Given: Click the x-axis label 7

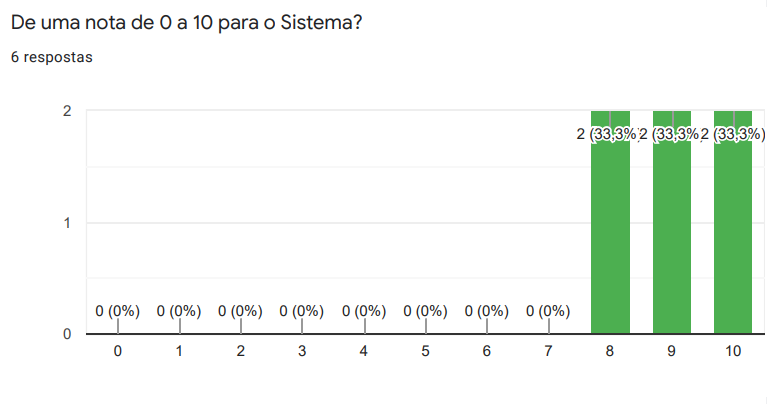Looking at the screenshot, I should (x=548, y=351).
